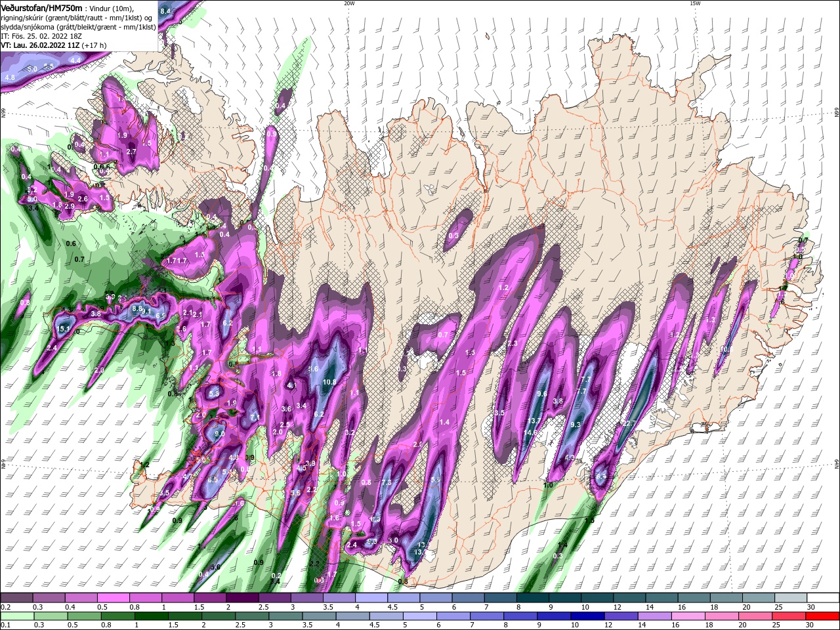Click the '2.7' value in Westfjords
The image size is (840, 630).
tap(131, 152)
